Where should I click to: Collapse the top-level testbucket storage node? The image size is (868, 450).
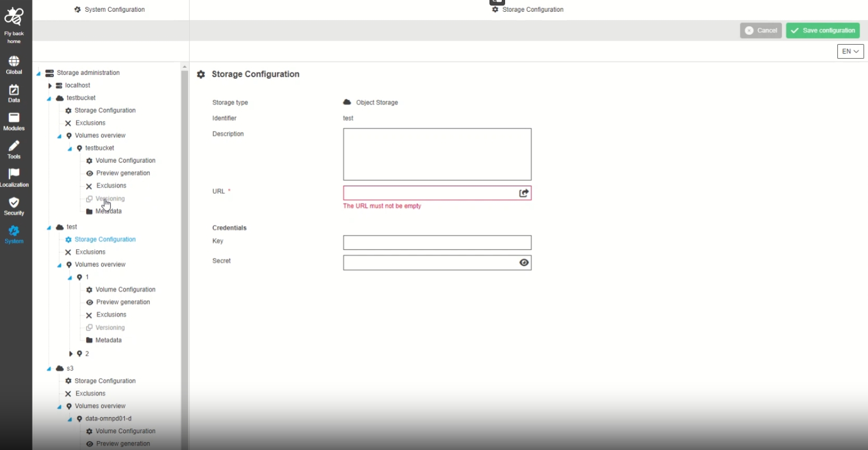[x=49, y=99]
